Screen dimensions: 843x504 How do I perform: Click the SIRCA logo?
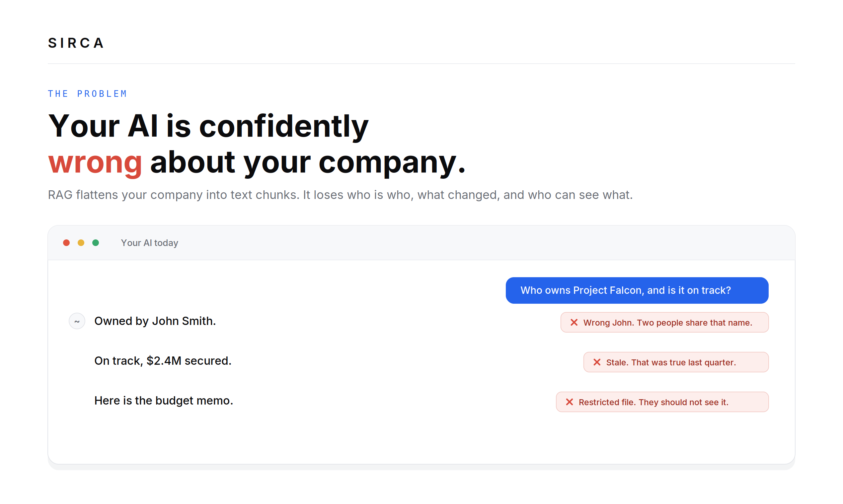76,43
